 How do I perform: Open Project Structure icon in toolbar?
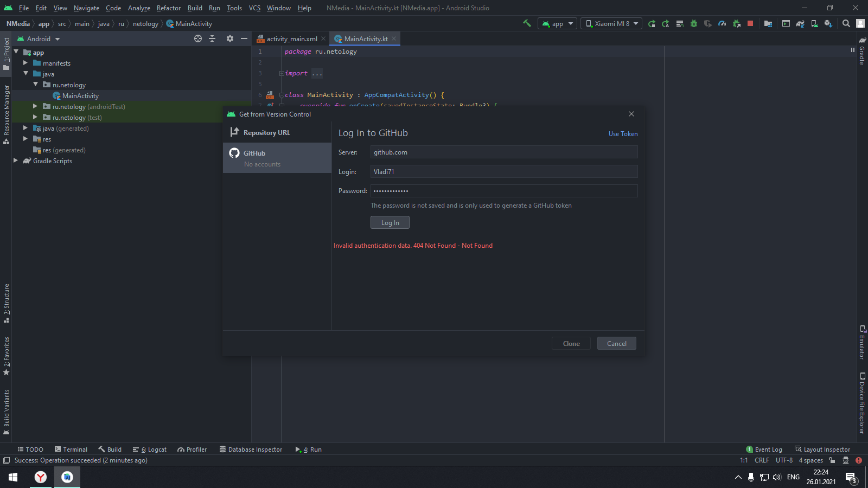pos(768,23)
